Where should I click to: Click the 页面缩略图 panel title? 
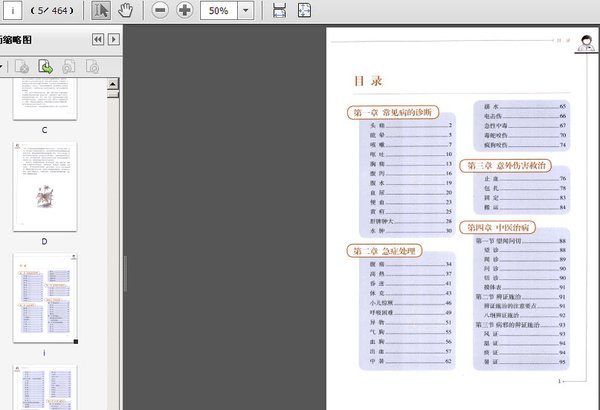coord(15,40)
